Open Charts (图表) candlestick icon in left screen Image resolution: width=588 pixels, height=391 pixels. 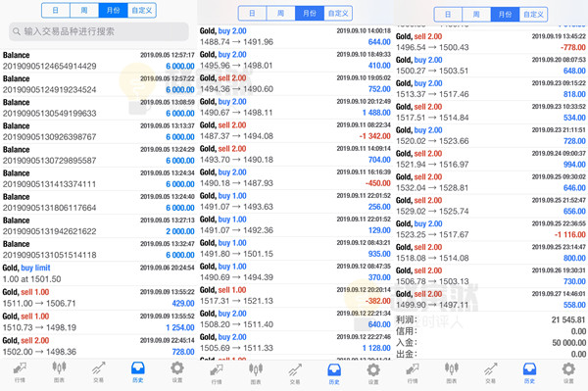(x=59, y=371)
